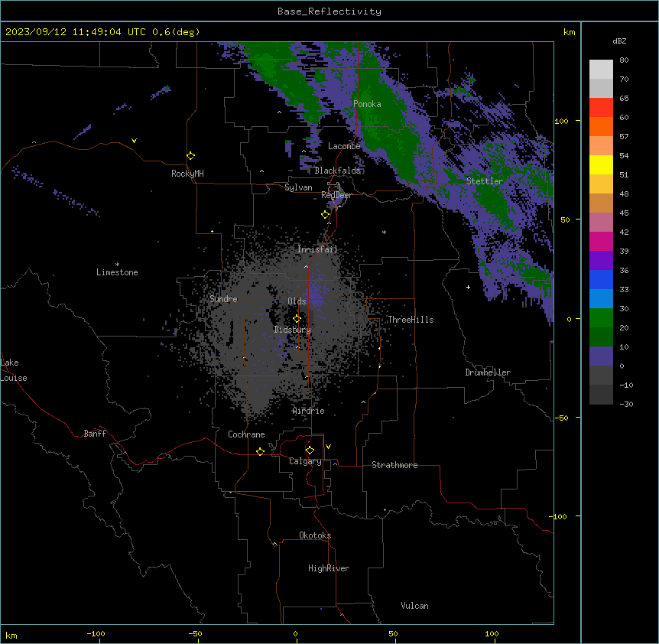Pick the red swatch in the dBZ legend
This screenshot has width=659, height=644.
(x=601, y=107)
